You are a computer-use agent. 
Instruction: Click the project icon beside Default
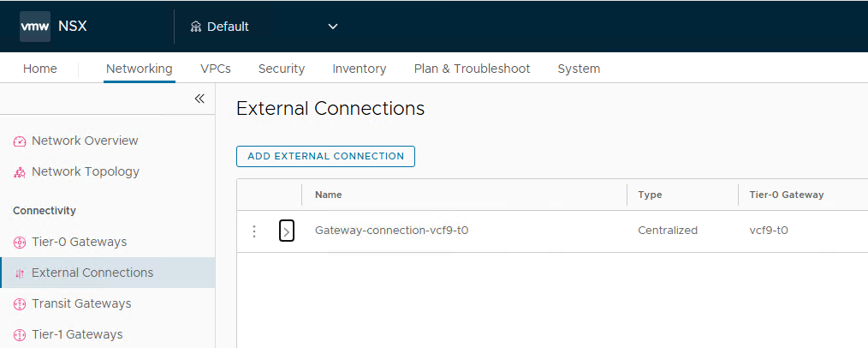[196, 27]
